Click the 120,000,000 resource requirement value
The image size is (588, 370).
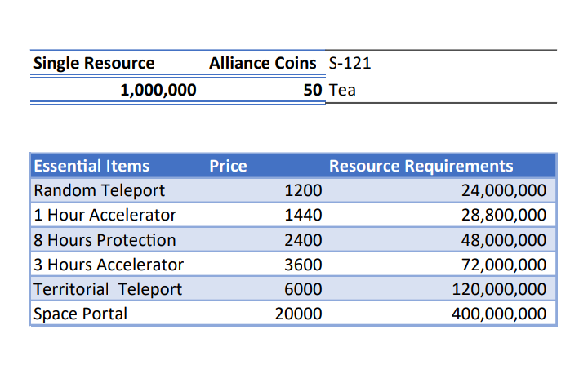point(498,289)
